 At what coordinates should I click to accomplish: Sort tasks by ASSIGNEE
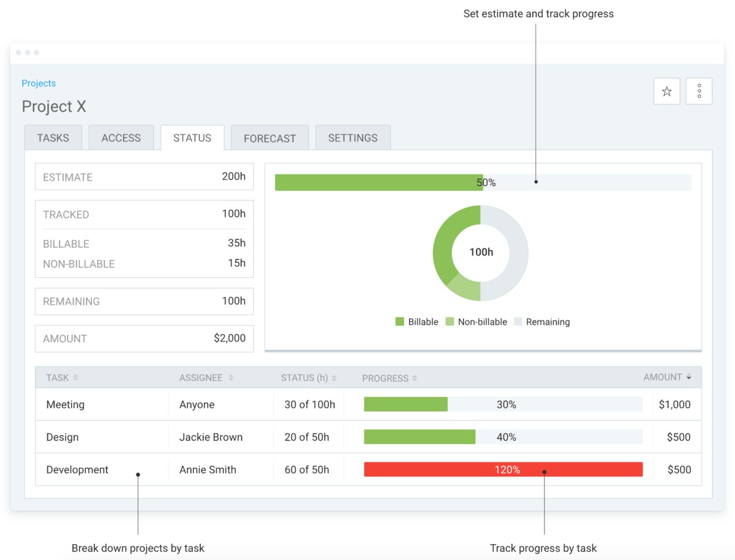205,378
